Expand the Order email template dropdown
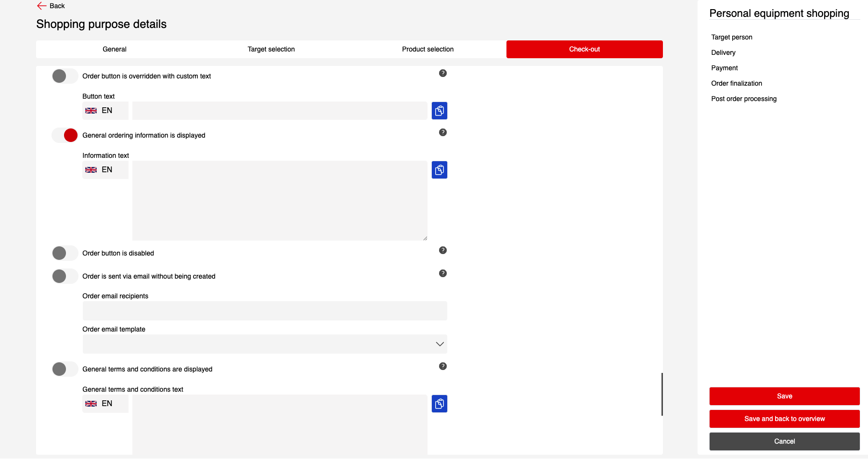868x460 pixels. [x=265, y=344]
